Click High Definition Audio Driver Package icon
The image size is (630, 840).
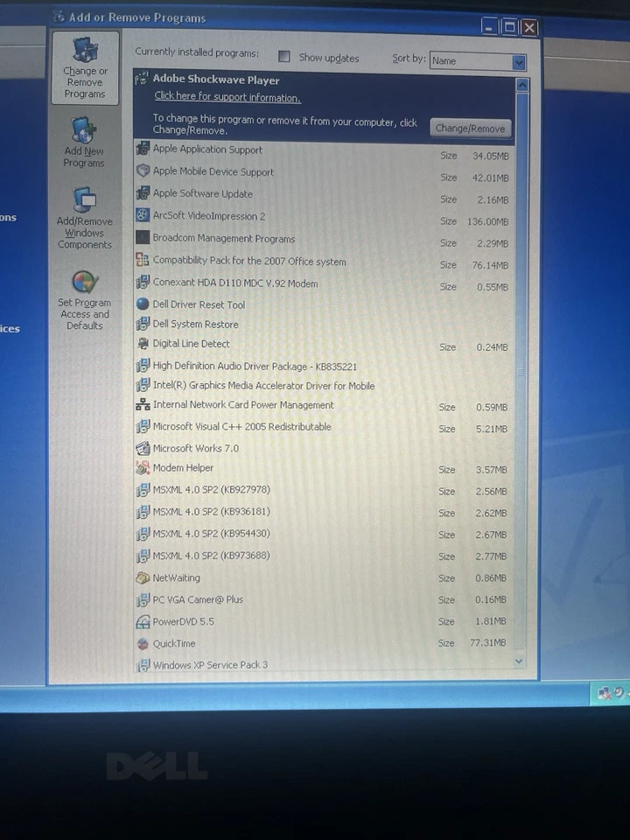coord(143,366)
